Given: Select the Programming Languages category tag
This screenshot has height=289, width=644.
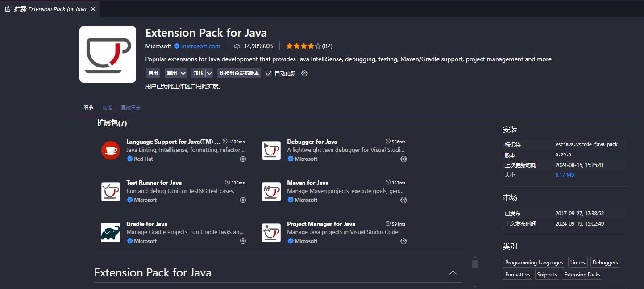Looking at the screenshot, I should pos(534,263).
